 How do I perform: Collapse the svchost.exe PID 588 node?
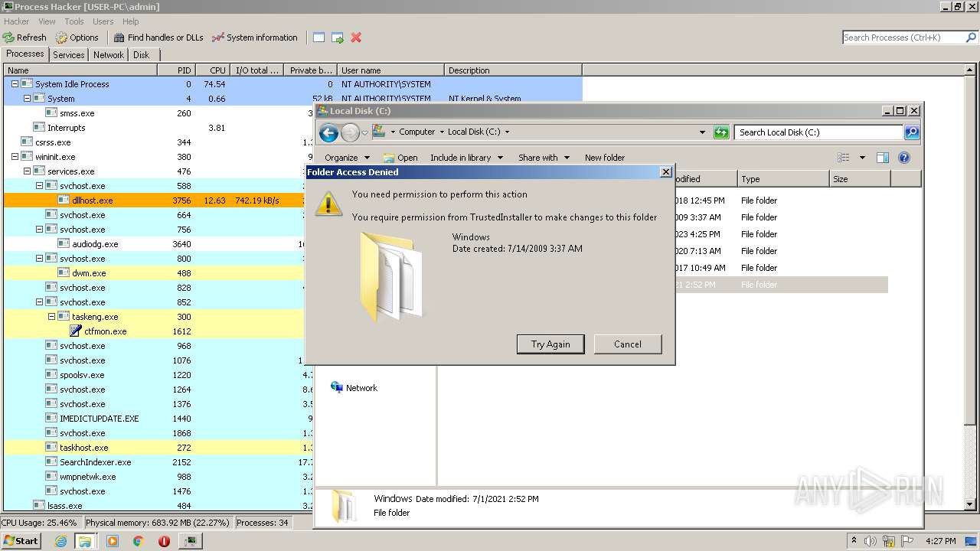(39, 186)
